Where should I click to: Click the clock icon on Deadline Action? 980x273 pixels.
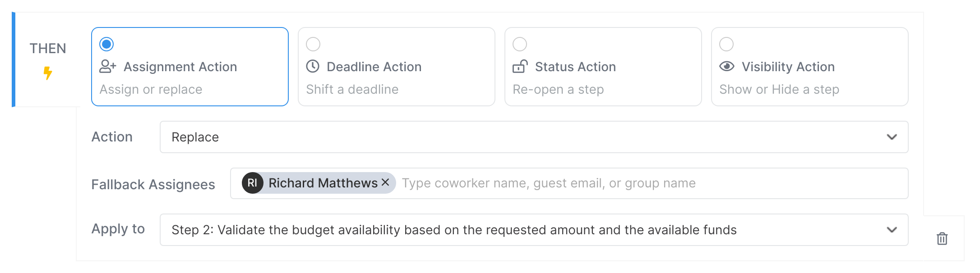click(313, 66)
